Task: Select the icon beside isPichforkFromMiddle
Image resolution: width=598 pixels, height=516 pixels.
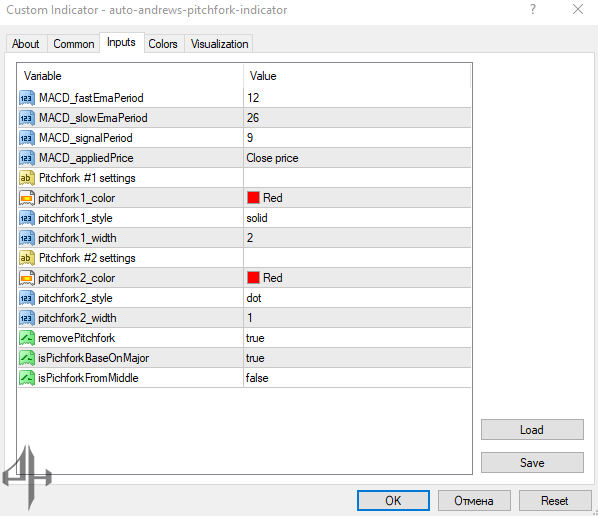Action: click(x=27, y=378)
